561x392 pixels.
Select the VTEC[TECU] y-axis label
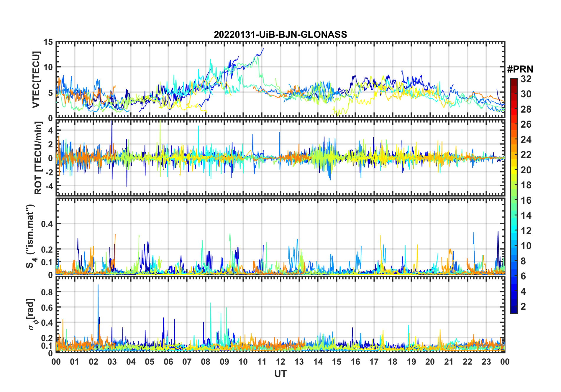[36, 80]
